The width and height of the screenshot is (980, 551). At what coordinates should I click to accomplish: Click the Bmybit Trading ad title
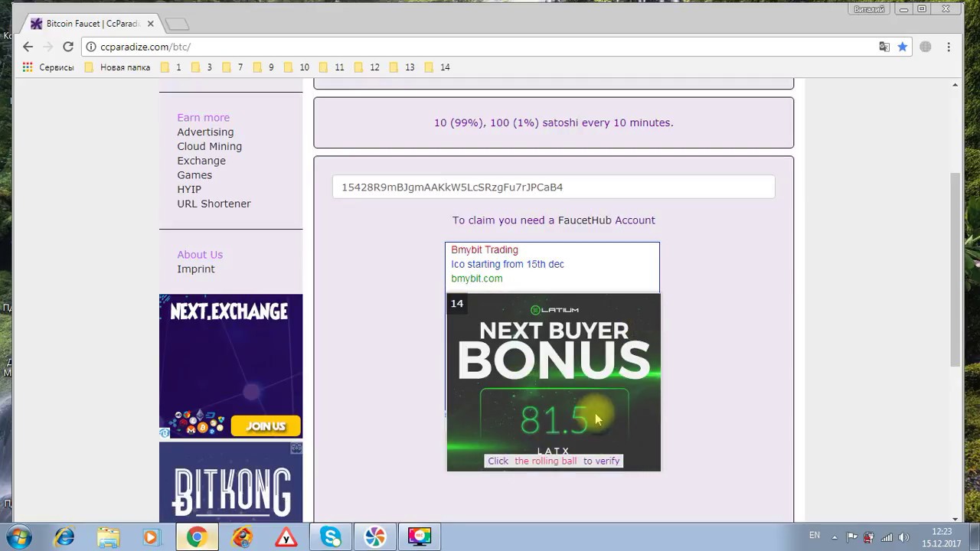click(x=485, y=249)
